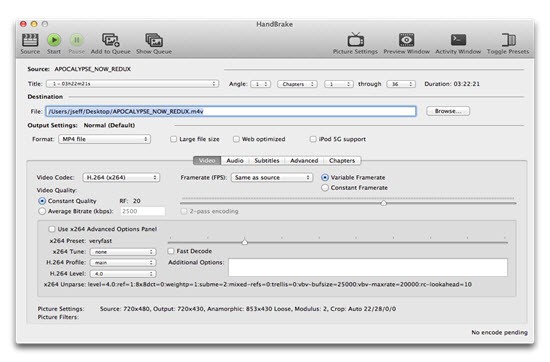The height and width of the screenshot is (362, 550).
Task: Click the Additional Options text box
Action: [x=368, y=268]
